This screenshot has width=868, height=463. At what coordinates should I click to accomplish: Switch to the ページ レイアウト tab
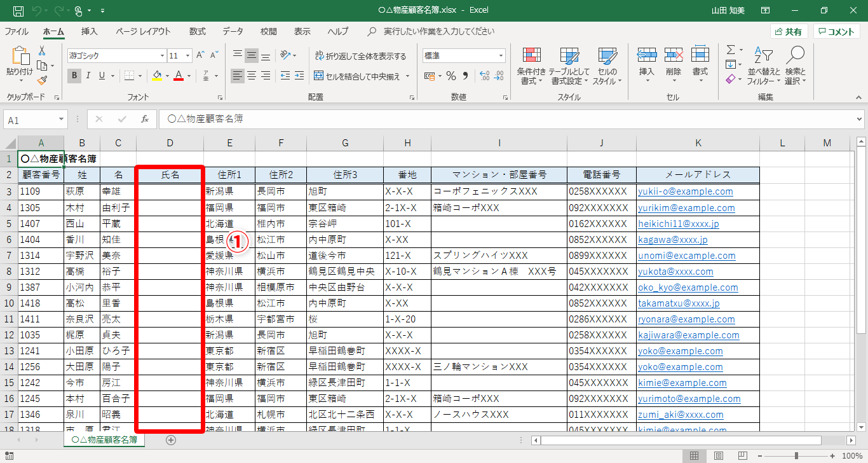[x=143, y=31]
